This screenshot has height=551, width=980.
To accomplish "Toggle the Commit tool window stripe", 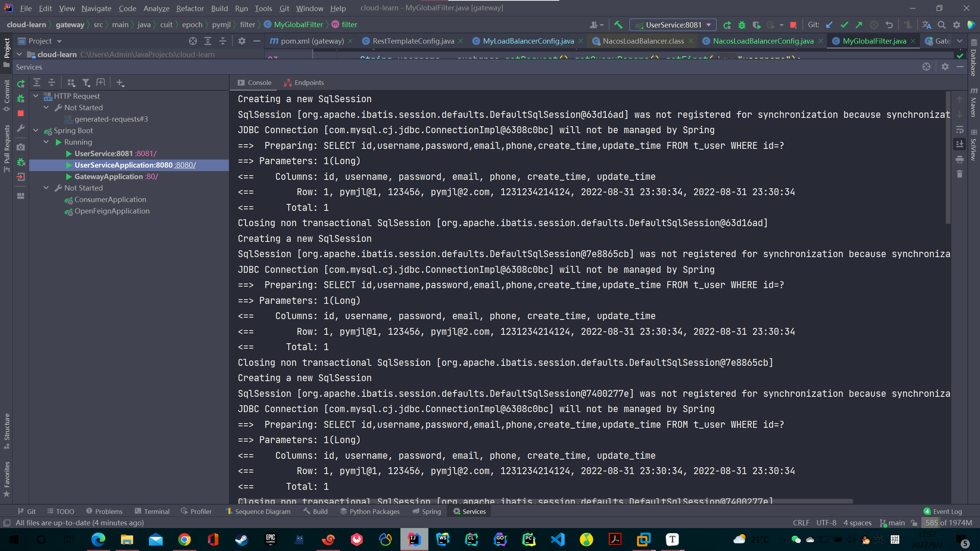I will point(7,96).
